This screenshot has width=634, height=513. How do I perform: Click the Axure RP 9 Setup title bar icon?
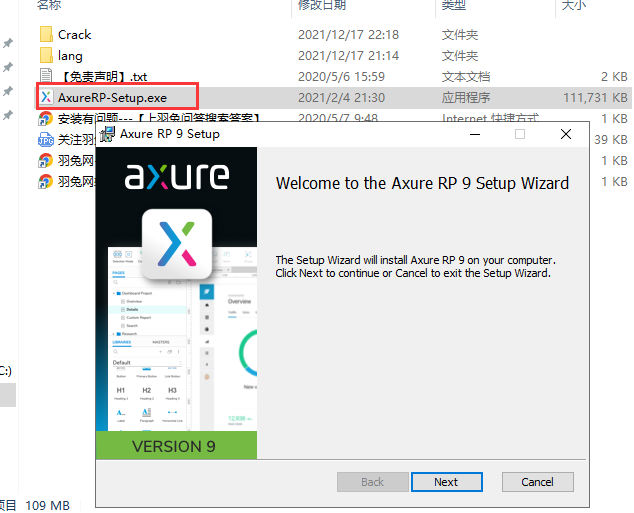coord(107,134)
